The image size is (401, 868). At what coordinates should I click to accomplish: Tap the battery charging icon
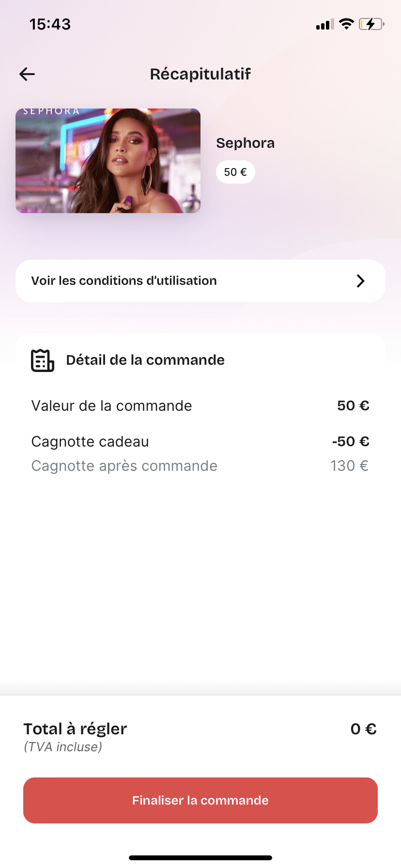coord(371,24)
